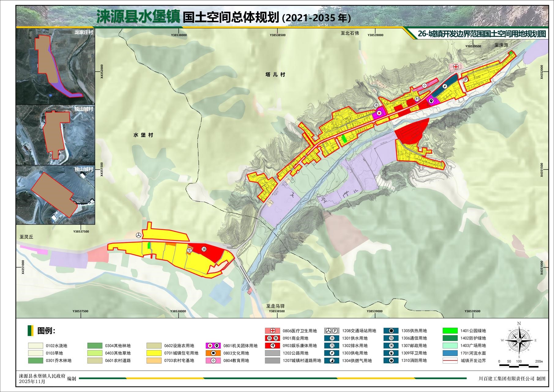Click the bright green 1401公园绿地 legend swatch
Viewport: 554px width, 392px height.
450,331
